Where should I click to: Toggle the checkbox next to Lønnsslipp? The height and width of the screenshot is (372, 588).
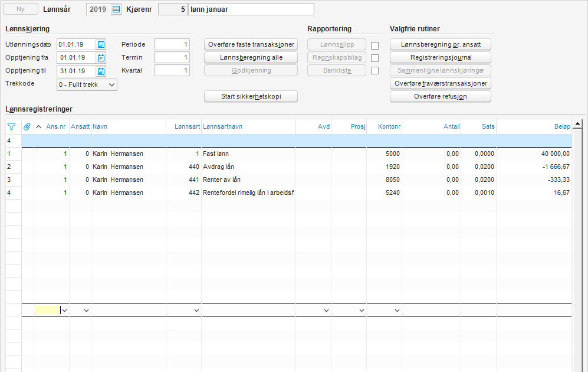pos(375,45)
